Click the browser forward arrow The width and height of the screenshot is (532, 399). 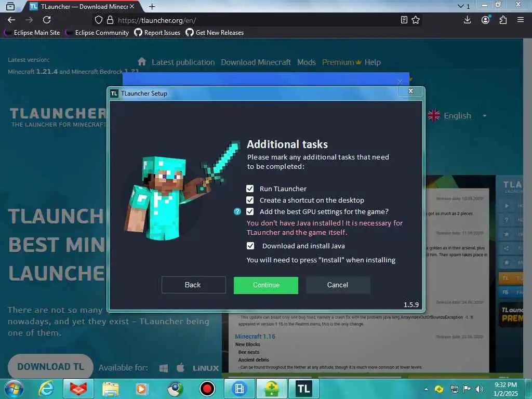pos(29,20)
